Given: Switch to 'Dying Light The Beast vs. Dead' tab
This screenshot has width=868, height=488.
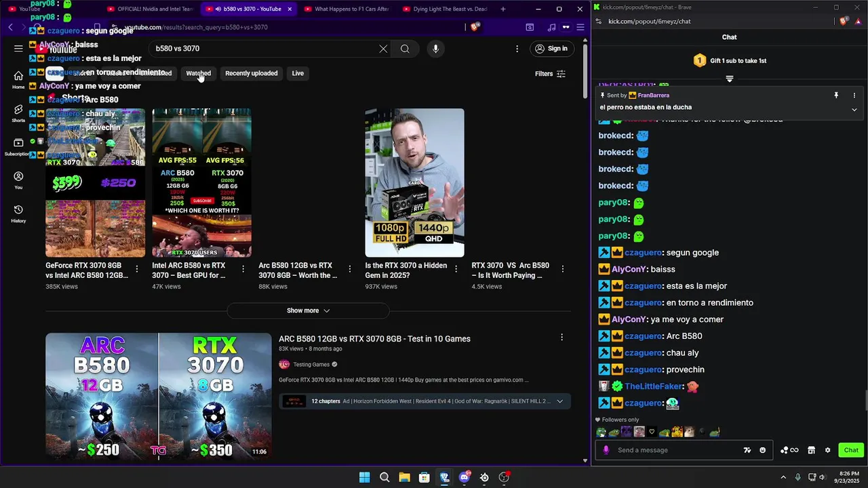Looking at the screenshot, I should 444,9.
